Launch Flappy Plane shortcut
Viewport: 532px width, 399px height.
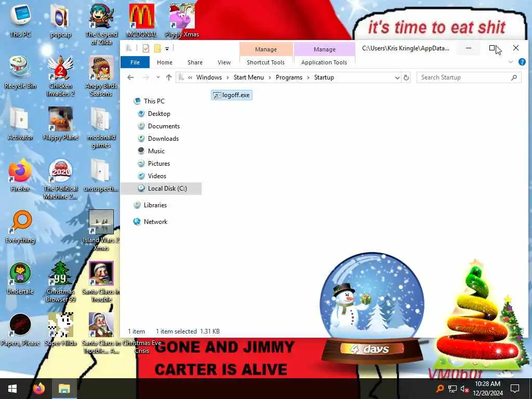60,124
